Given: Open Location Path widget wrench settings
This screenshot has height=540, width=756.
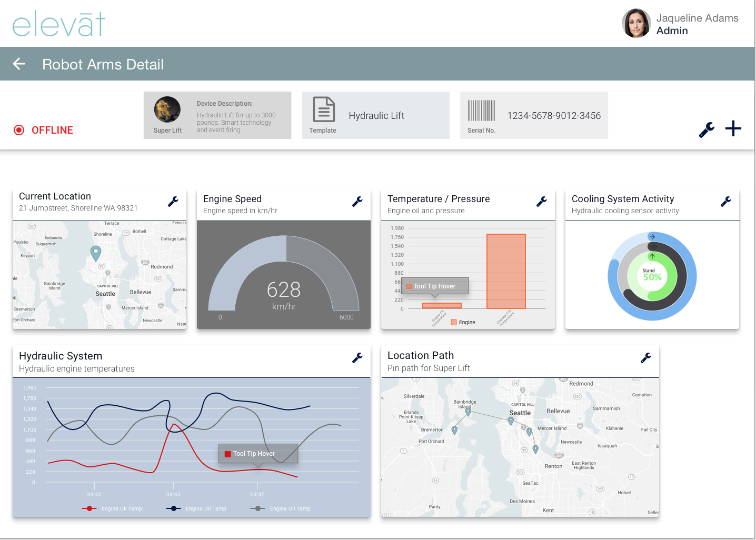Looking at the screenshot, I should click(x=646, y=358).
